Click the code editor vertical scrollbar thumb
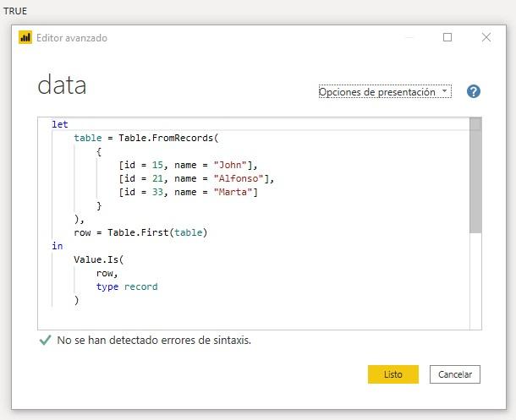Image resolution: width=516 pixels, height=420 pixels. 475,177
